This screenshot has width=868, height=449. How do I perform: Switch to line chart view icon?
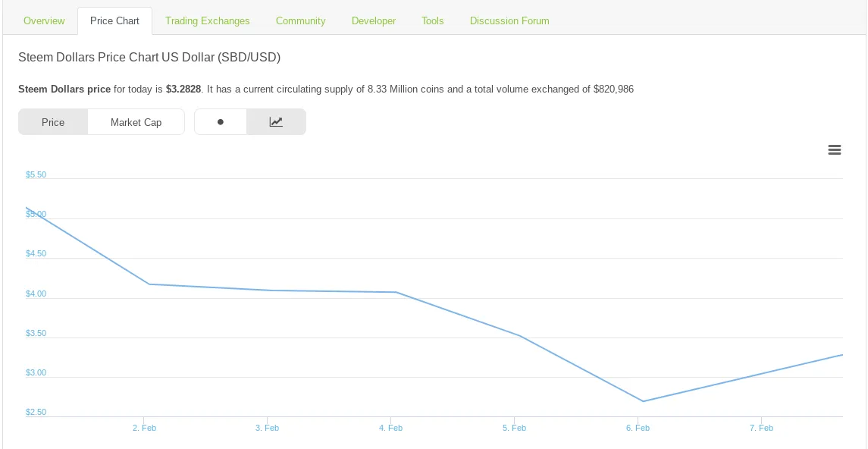(276, 122)
